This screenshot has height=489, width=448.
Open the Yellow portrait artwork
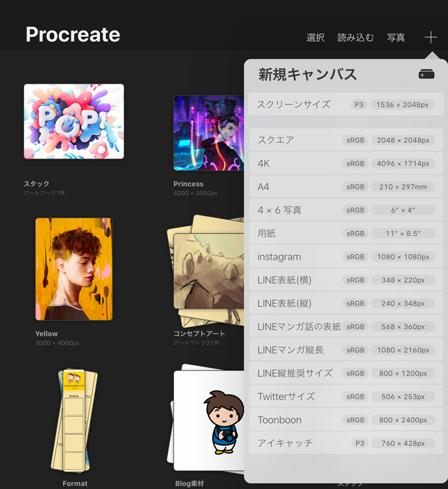74,269
